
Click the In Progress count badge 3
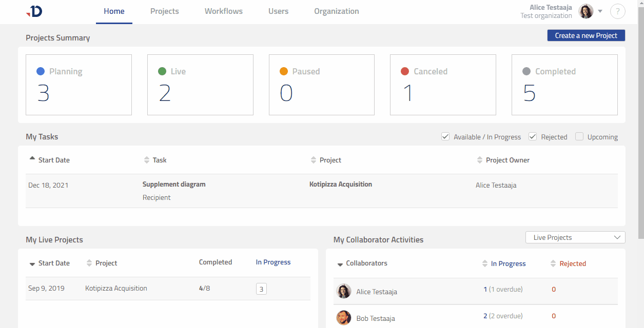click(261, 289)
